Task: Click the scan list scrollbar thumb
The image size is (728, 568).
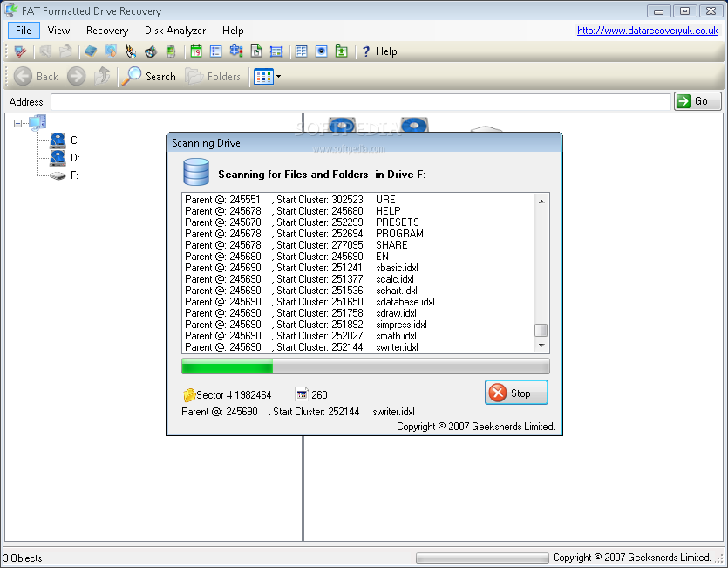Action: pyautogui.click(x=541, y=330)
